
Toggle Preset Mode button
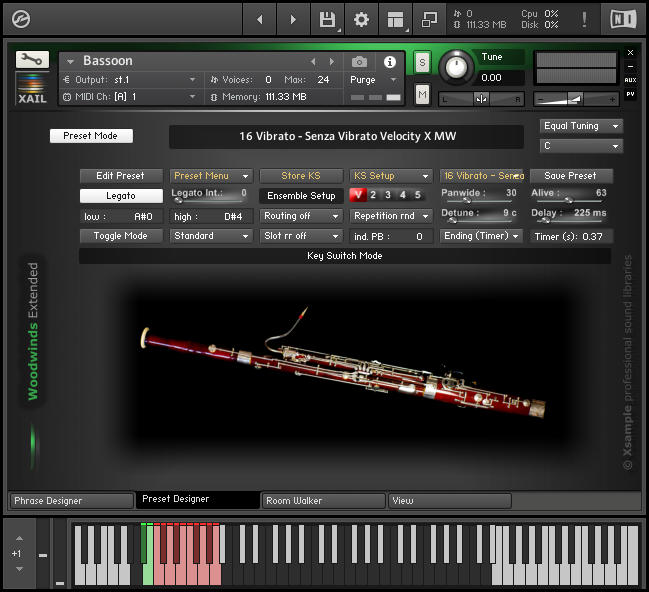(91, 136)
